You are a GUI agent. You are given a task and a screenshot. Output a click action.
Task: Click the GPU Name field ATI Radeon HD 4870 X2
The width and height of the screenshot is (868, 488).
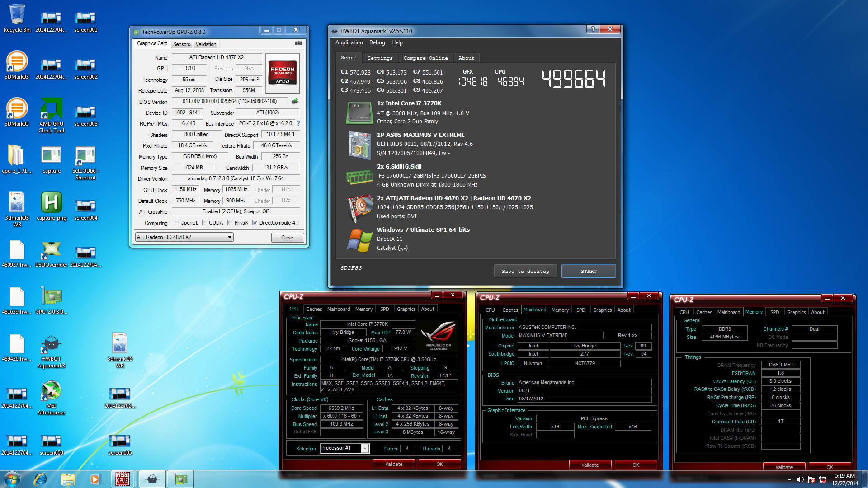point(216,57)
